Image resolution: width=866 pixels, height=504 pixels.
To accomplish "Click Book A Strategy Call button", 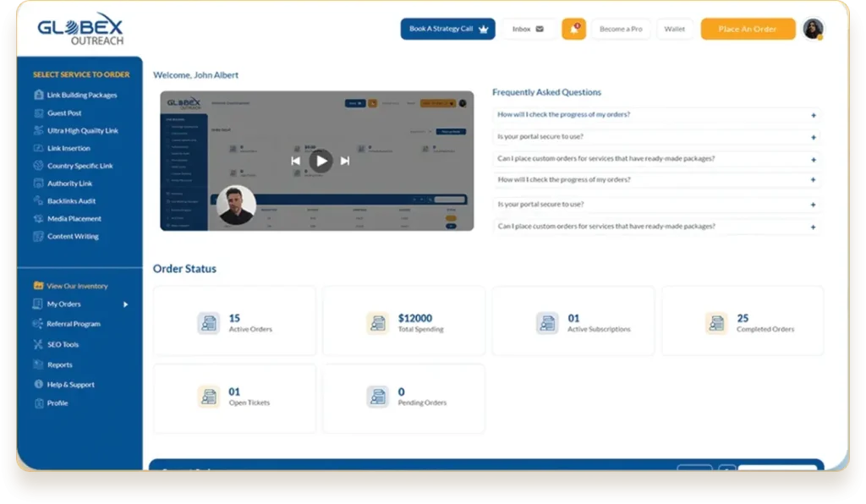I will pyautogui.click(x=447, y=29).
